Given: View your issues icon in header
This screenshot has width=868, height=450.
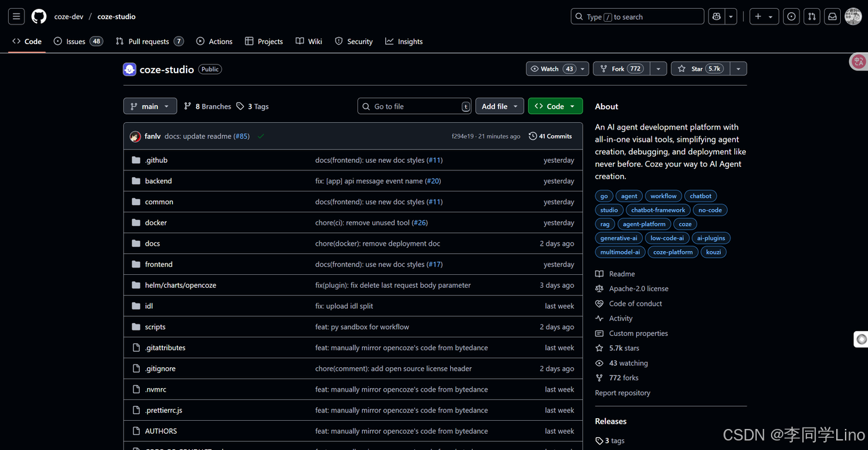Looking at the screenshot, I should 791,16.
